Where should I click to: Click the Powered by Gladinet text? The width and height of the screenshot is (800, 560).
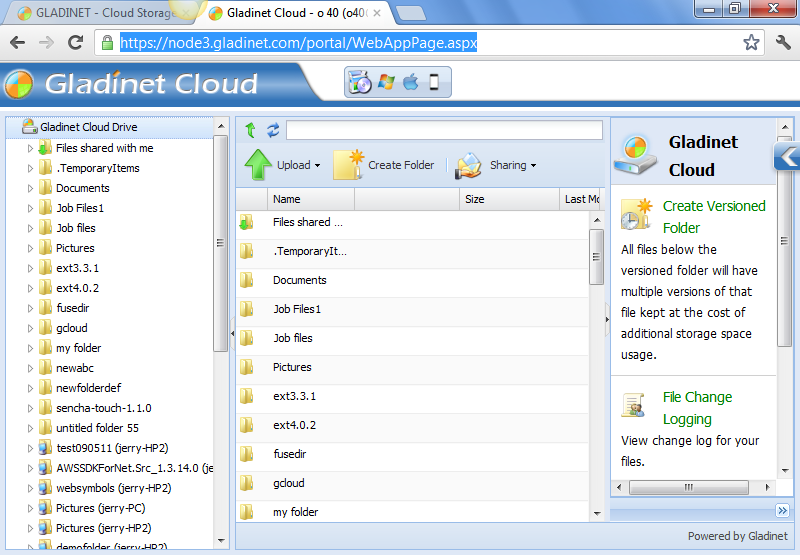click(737, 536)
